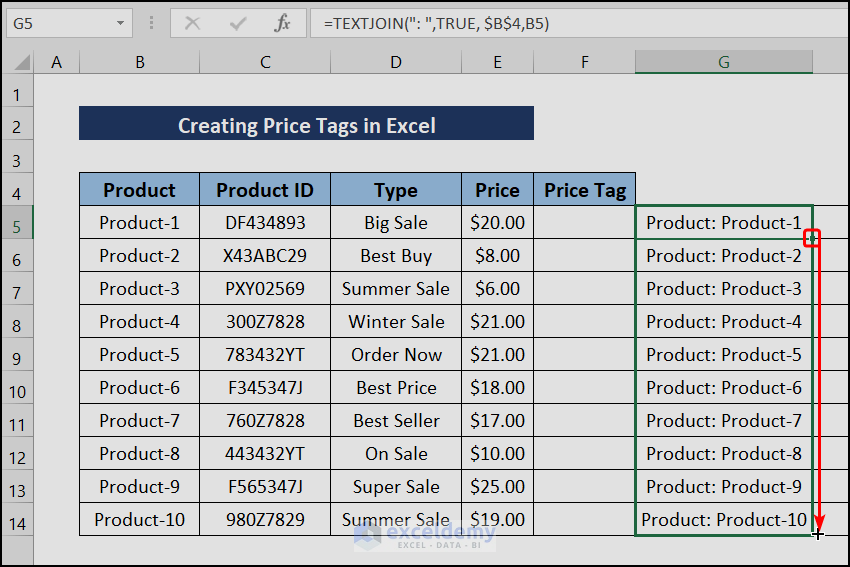Click the Cancel formula X icon
850x567 pixels.
(192, 23)
